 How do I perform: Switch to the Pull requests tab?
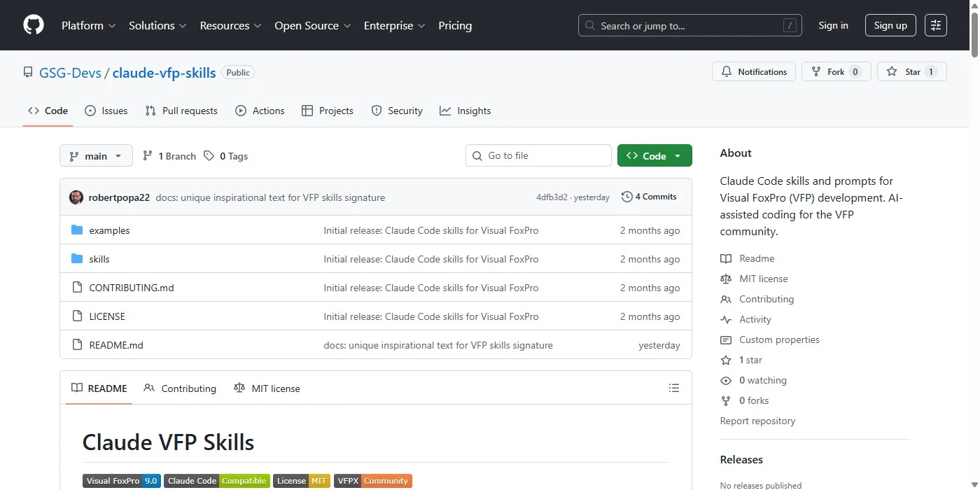[181, 111]
